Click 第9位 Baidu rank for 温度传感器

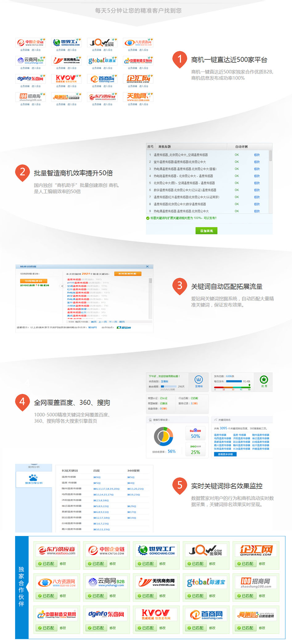pos(97,477)
